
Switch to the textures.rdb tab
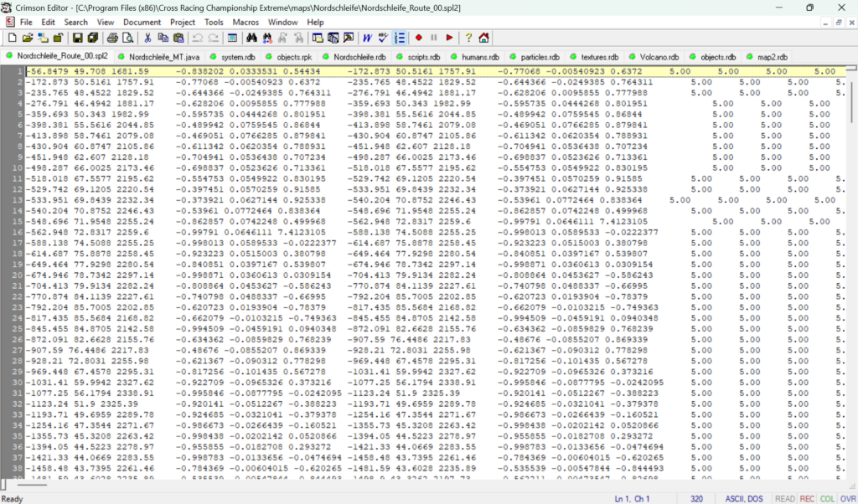point(594,57)
